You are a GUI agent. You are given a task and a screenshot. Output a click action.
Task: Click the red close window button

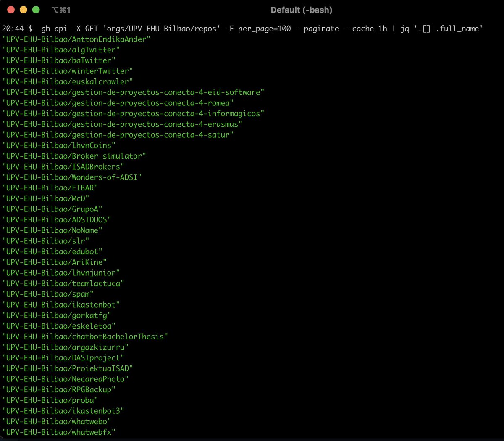(11, 10)
